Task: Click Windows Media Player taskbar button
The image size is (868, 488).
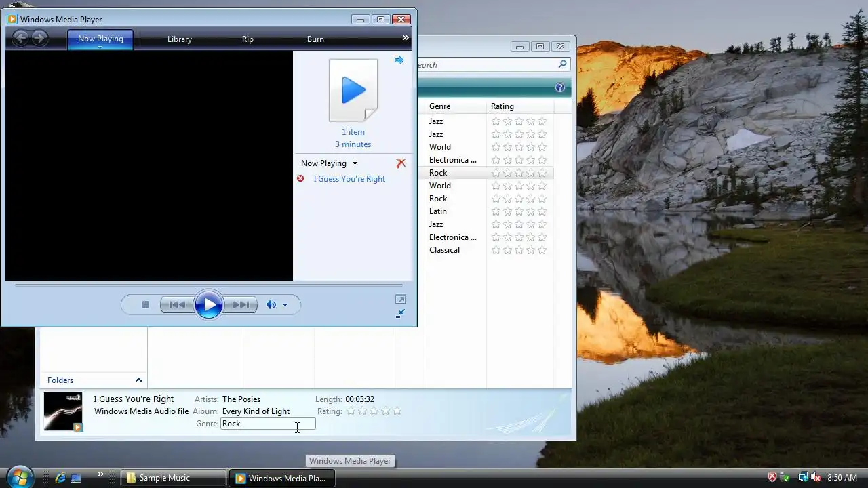Action: click(281, 478)
